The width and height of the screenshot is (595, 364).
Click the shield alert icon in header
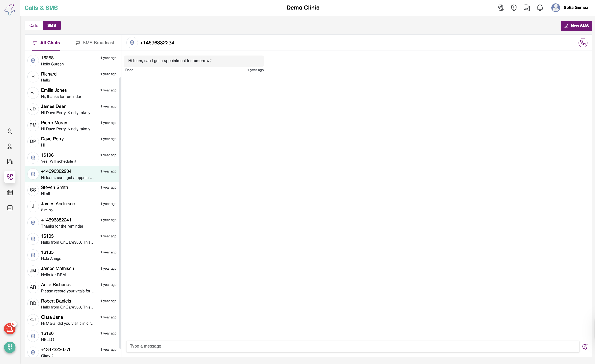(514, 8)
